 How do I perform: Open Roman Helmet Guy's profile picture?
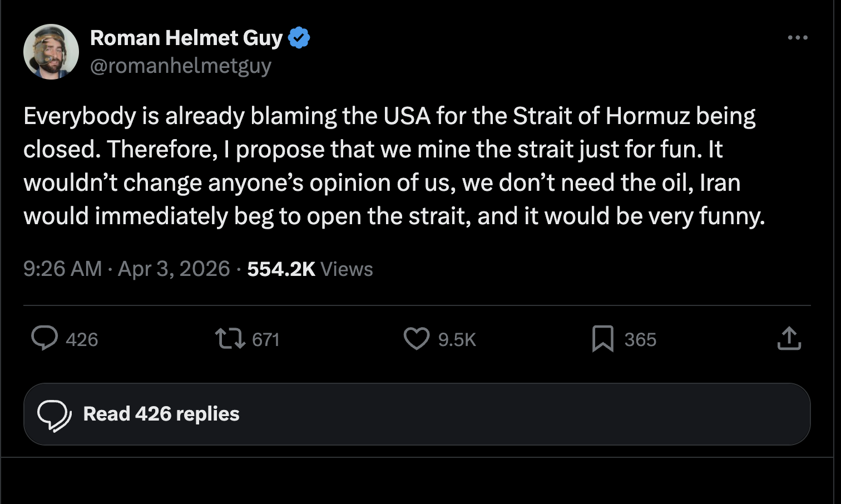[x=51, y=52]
